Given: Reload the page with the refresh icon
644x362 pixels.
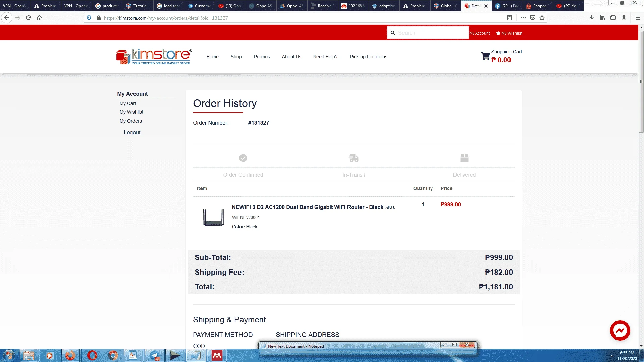Looking at the screenshot, I should [x=29, y=18].
